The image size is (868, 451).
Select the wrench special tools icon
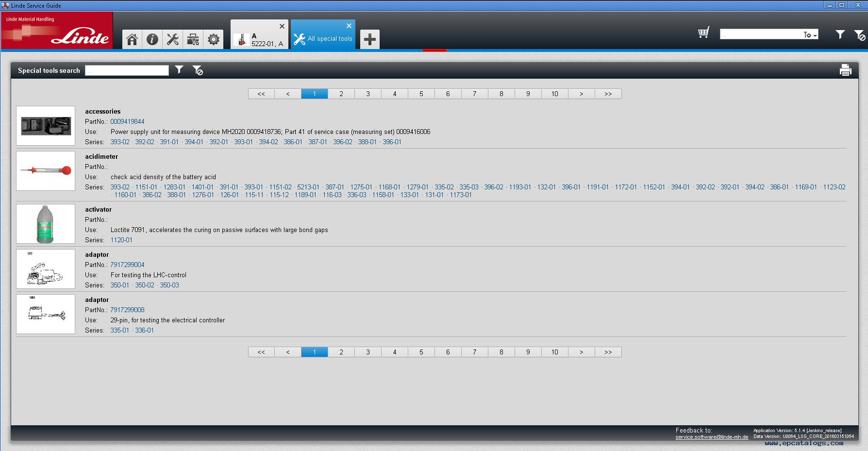[x=172, y=39]
